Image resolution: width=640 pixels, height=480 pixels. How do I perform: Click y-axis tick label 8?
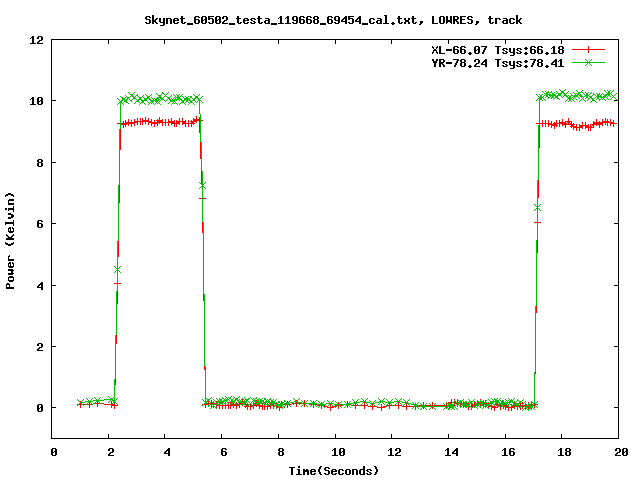40,163
